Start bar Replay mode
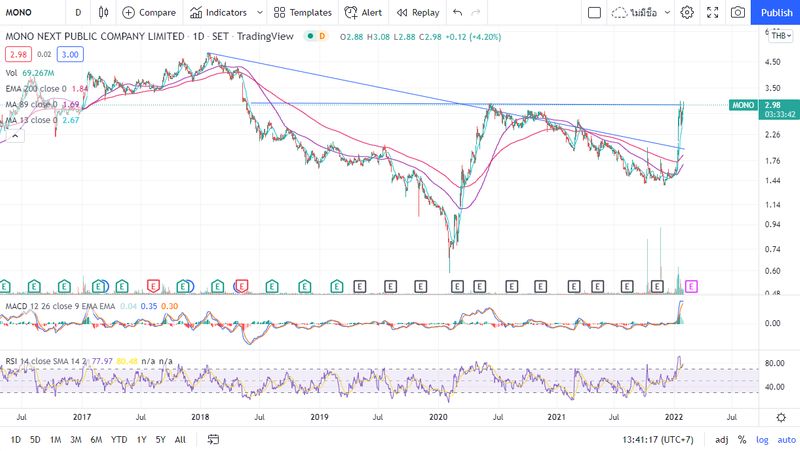800x451 pixels. tap(418, 12)
